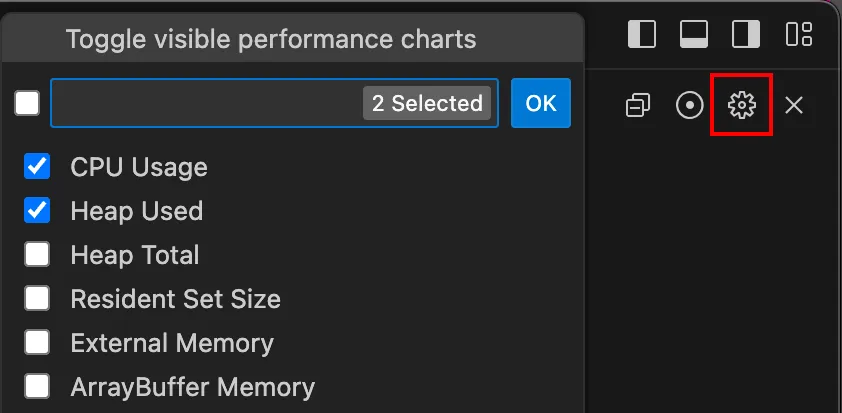Enable the Resident Set Size checkbox
This screenshot has width=842, height=413.
[37, 298]
